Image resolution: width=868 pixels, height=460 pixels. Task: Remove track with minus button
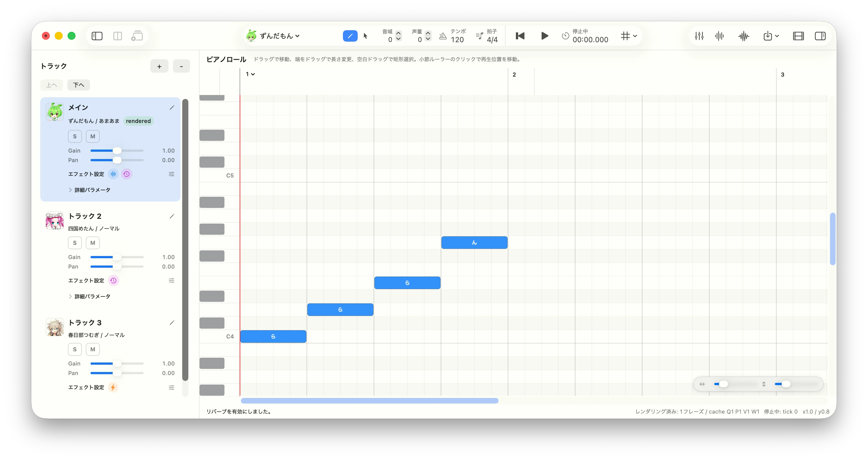(181, 66)
